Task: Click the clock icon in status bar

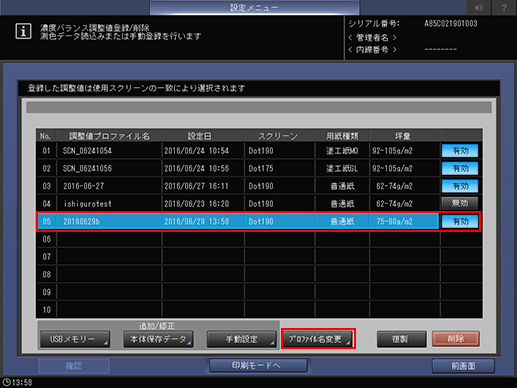Action: [6, 382]
